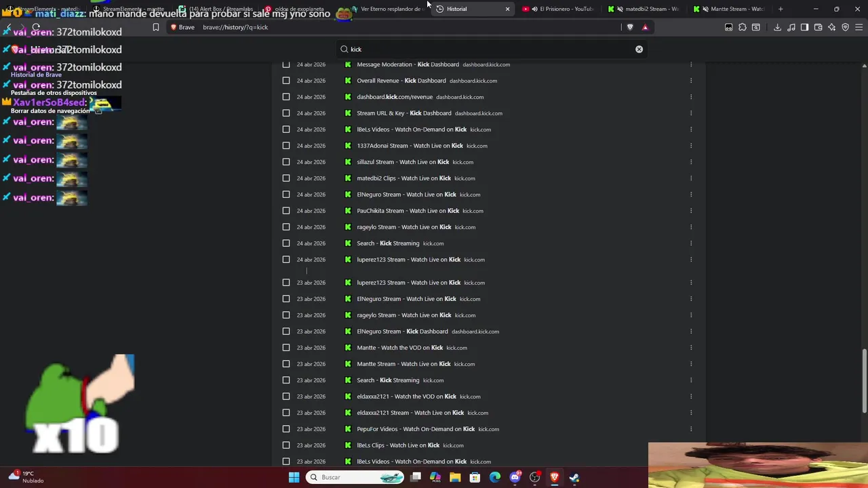
Task: Open the Brave main menu hamburger
Action: 859,27
